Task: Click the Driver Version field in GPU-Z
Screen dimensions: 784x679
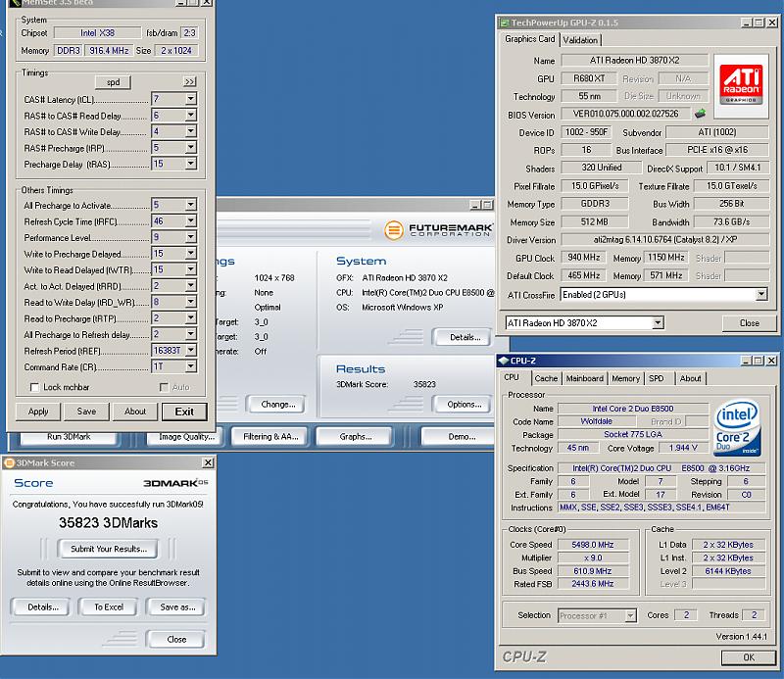Action: 664,239
